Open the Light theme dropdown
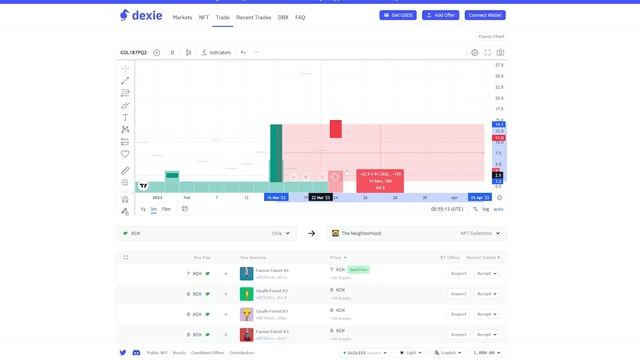Screen dimensions: 640x360 pos(410,353)
